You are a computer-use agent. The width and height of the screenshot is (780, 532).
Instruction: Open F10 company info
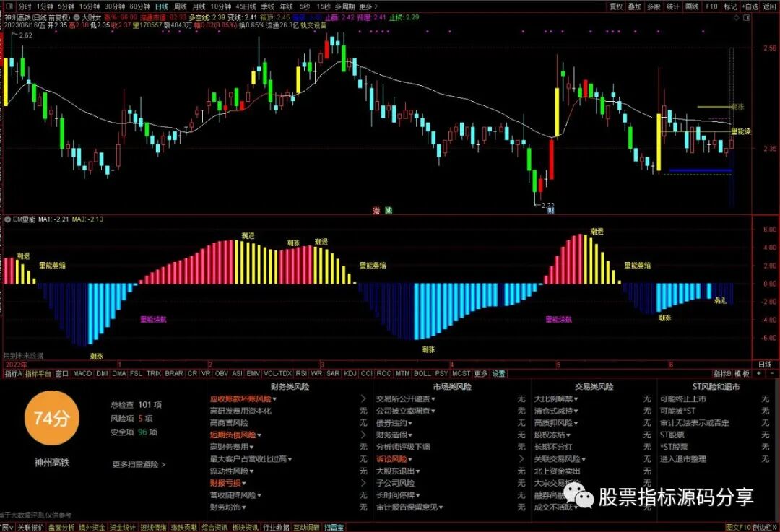click(712, 6)
